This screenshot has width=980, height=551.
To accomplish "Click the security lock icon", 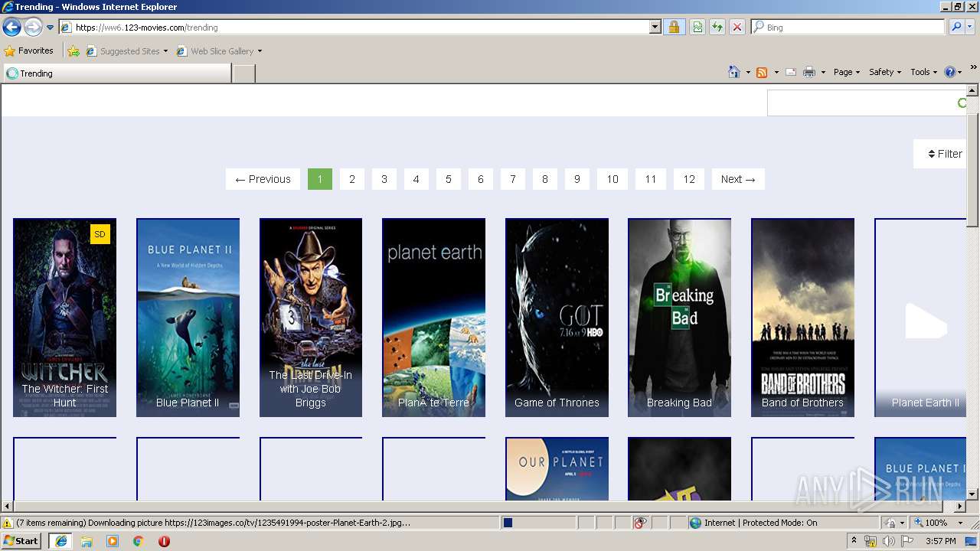I will [674, 28].
